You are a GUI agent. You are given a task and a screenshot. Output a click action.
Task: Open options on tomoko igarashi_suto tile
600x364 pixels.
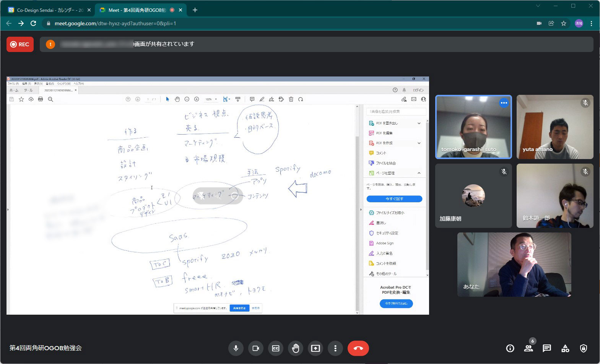[504, 103]
